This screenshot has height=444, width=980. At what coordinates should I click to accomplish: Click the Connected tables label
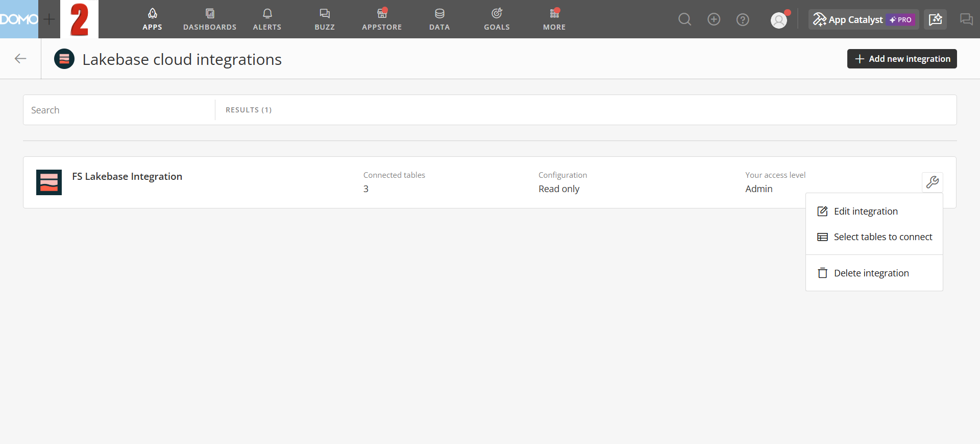click(x=394, y=175)
